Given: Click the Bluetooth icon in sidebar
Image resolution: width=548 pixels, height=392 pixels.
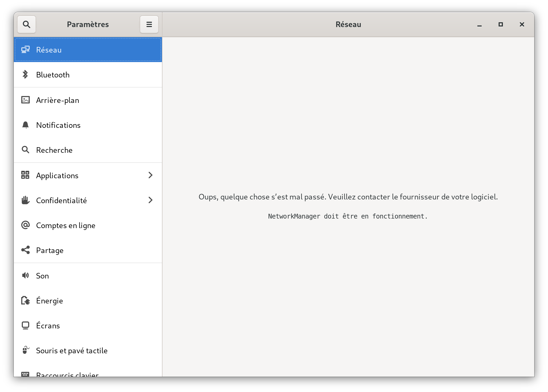Looking at the screenshot, I should pos(25,75).
